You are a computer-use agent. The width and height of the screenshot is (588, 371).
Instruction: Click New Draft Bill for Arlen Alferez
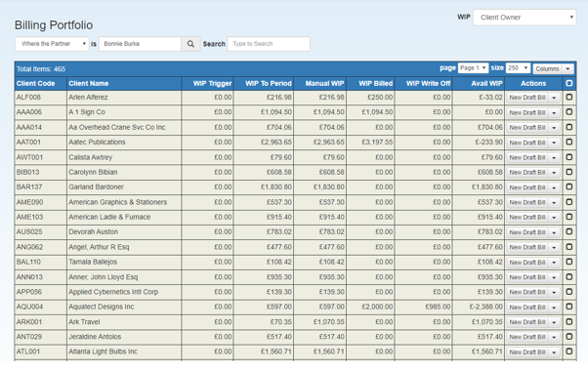click(x=527, y=98)
